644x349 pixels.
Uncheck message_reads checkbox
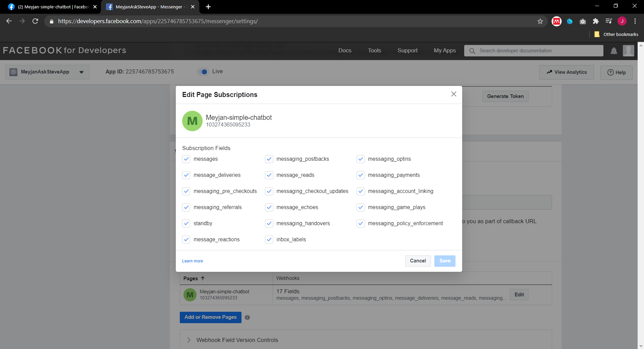coord(269,175)
